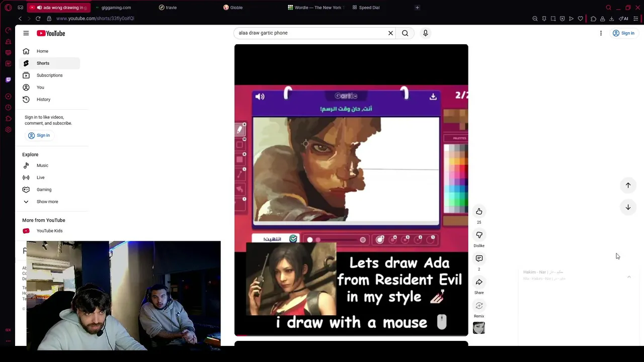This screenshot has width=644, height=362.
Task: Click the address bar URL
Action: click(95, 19)
